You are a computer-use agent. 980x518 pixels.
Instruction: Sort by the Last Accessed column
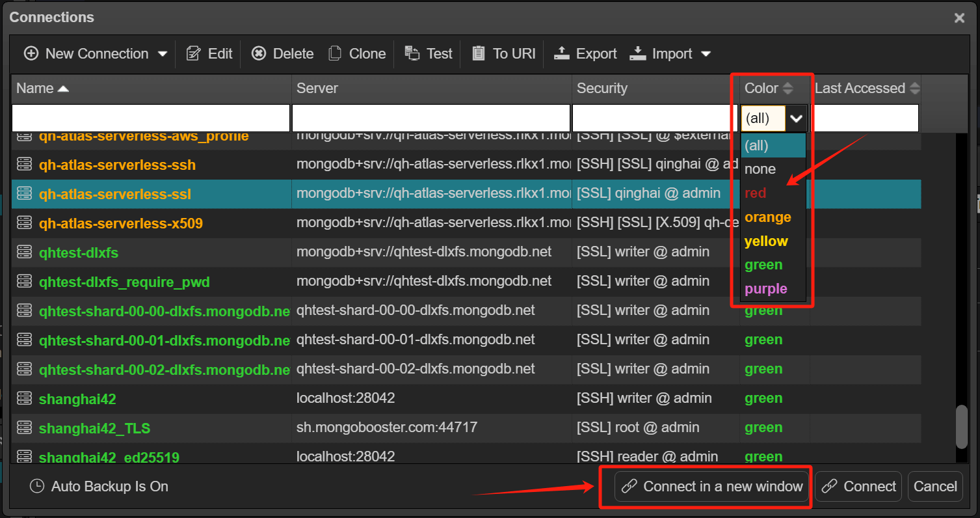(866, 89)
